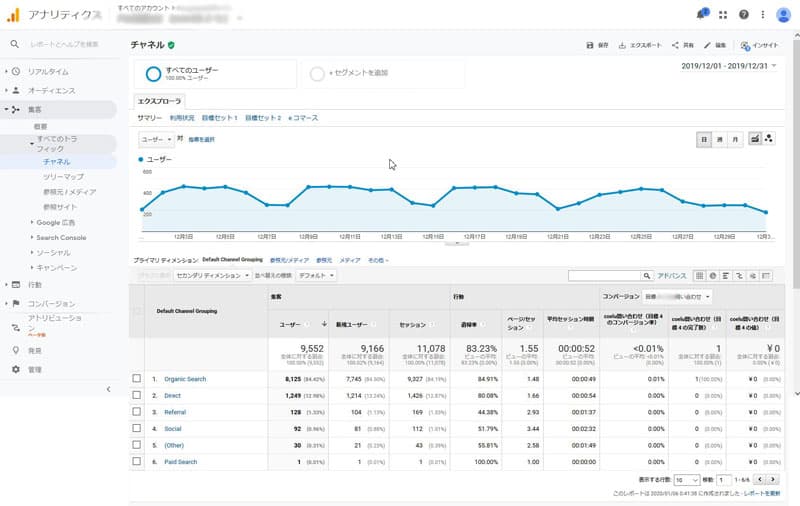The image size is (800, 506).
Task: Tick the Direct row checkbox
Action: [137, 395]
